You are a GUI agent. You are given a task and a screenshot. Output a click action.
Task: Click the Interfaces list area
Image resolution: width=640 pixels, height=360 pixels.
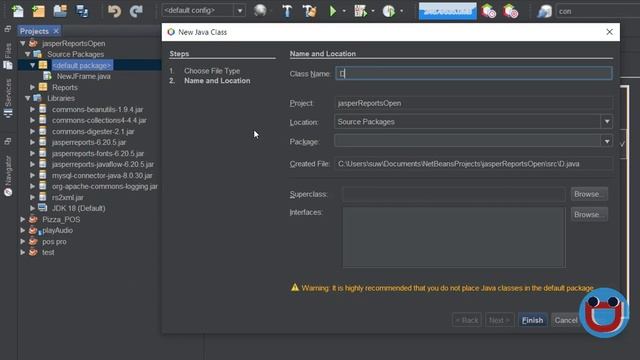pos(454,237)
